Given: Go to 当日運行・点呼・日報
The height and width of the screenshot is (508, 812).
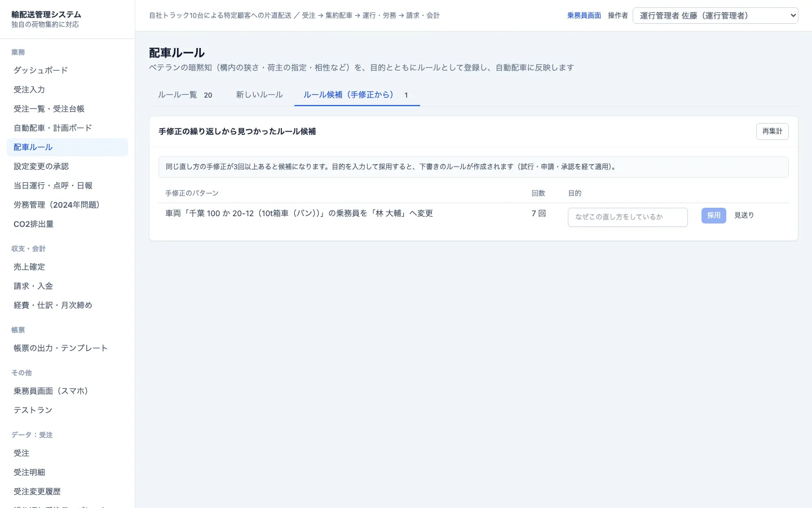Looking at the screenshot, I should click(67, 186).
